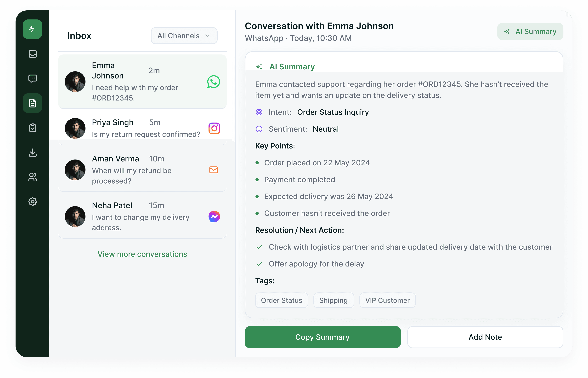Open the inbox tray sidebar icon
Viewport: 588px width, 378px height.
[33, 54]
